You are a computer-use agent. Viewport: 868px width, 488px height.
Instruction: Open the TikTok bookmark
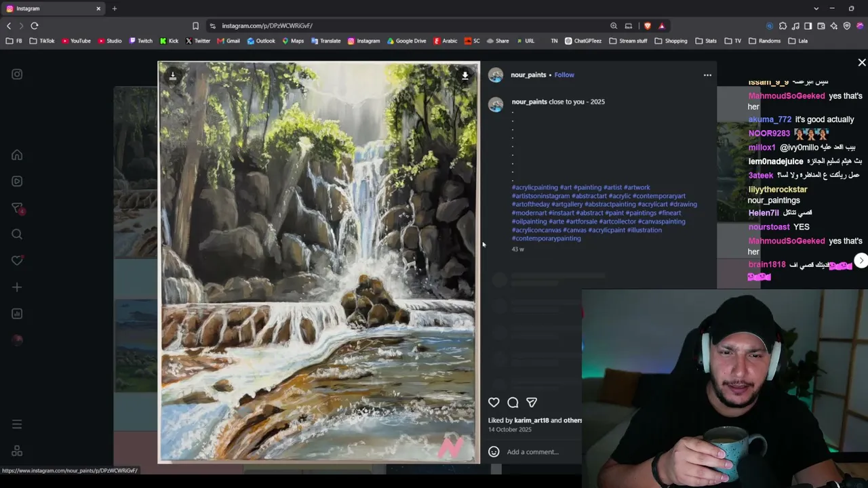[42, 41]
